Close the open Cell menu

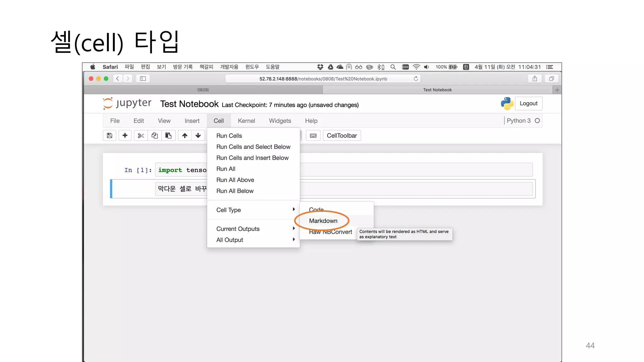tap(219, 121)
